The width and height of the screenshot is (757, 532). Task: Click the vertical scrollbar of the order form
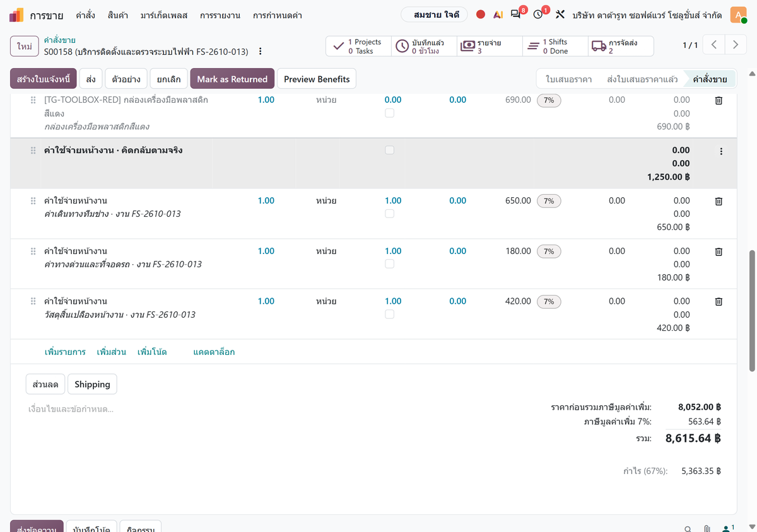pyautogui.click(x=751, y=311)
